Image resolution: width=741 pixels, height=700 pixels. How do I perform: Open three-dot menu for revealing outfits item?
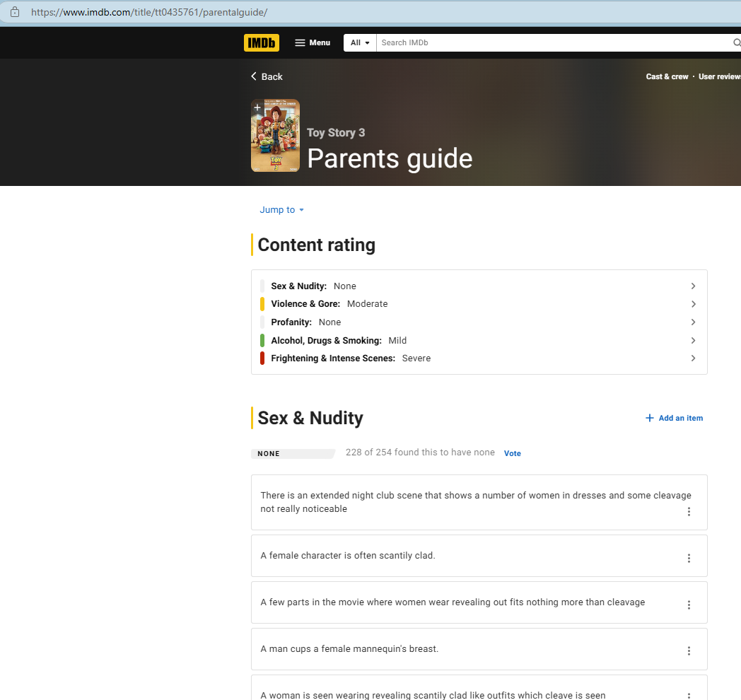pyautogui.click(x=689, y=605)
